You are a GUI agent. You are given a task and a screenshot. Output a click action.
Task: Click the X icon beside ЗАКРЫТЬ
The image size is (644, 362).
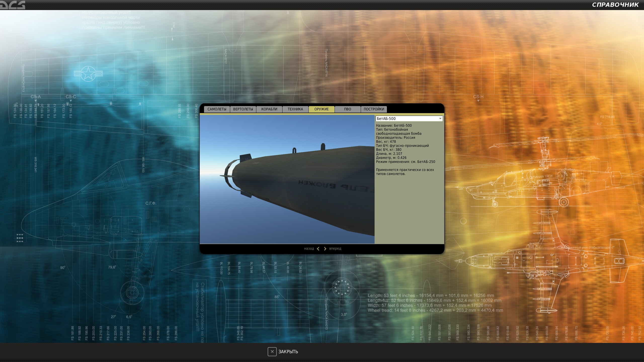(x=272, y=352)
